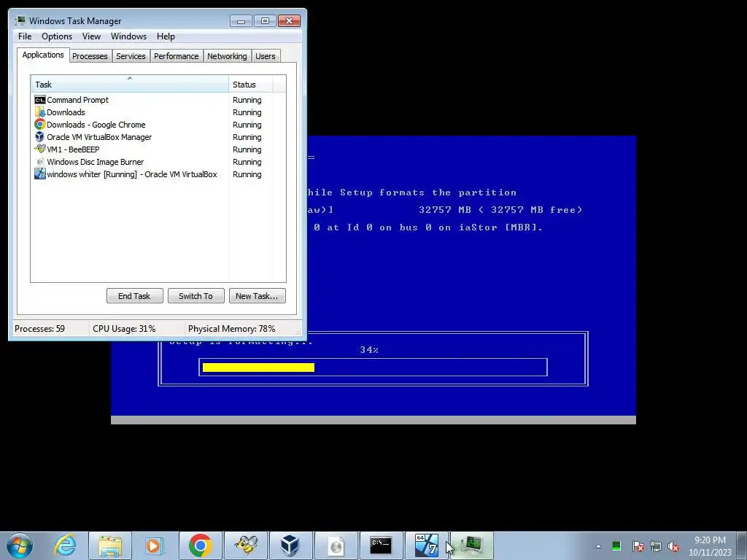This screenshot has height=560, width=747.
Task: Open BeeBEEP bee icon on taskbar
Action: click(246, 545)
